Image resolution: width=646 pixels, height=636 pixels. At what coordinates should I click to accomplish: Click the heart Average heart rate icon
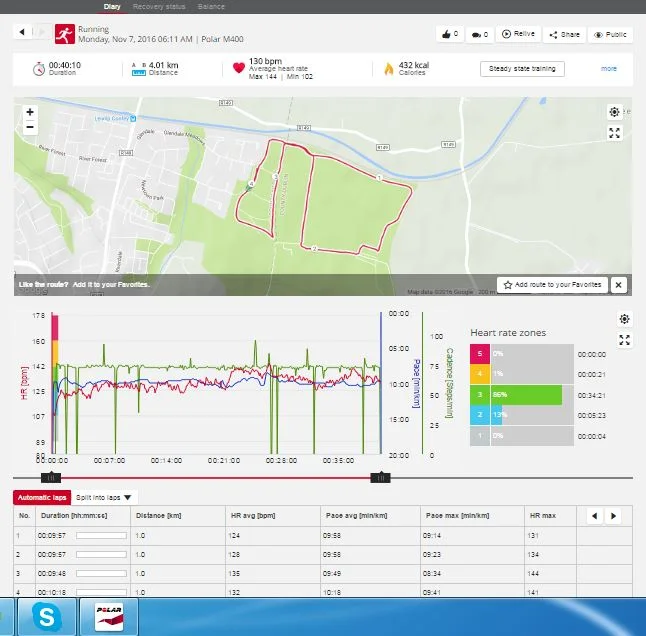239,68
